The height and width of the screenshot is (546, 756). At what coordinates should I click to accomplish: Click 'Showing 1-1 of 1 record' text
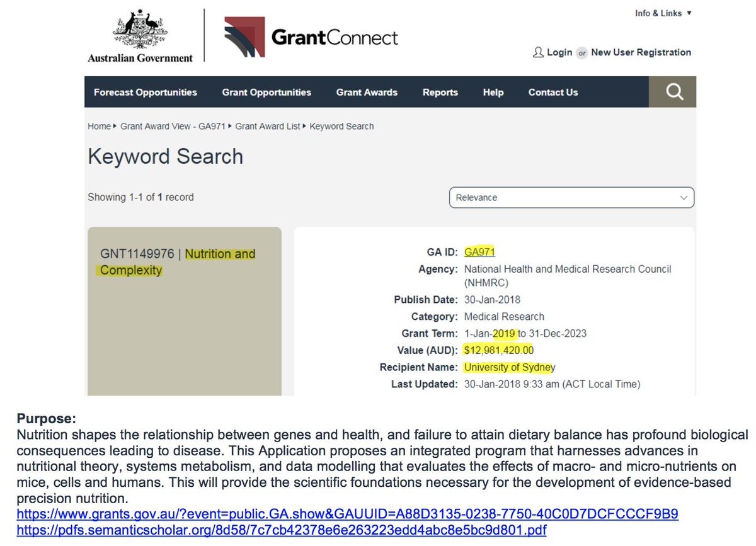click(140, 197)
